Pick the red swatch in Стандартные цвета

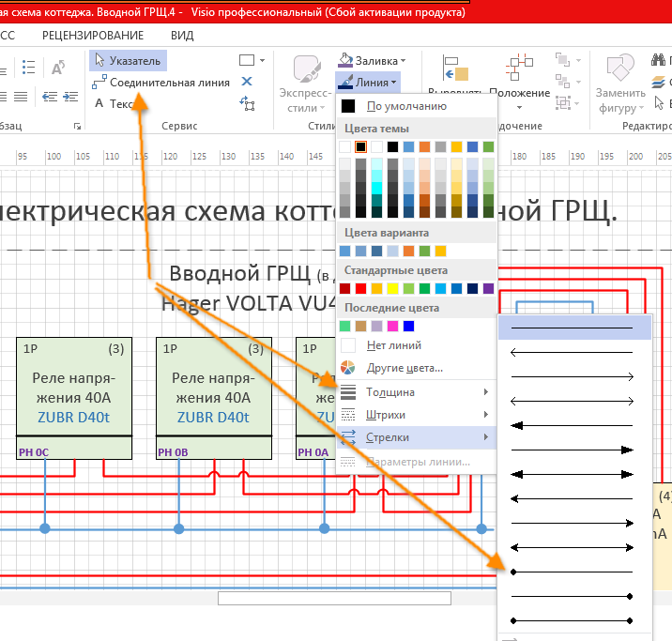click(x=345, y=288)
